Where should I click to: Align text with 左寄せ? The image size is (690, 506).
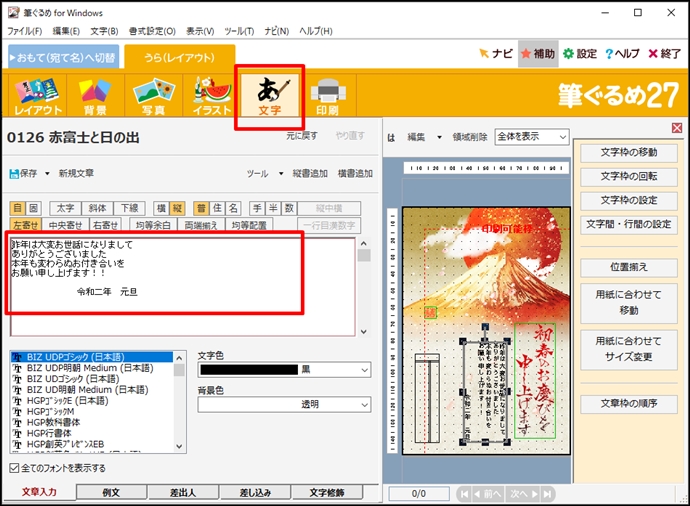coord(25,225)
